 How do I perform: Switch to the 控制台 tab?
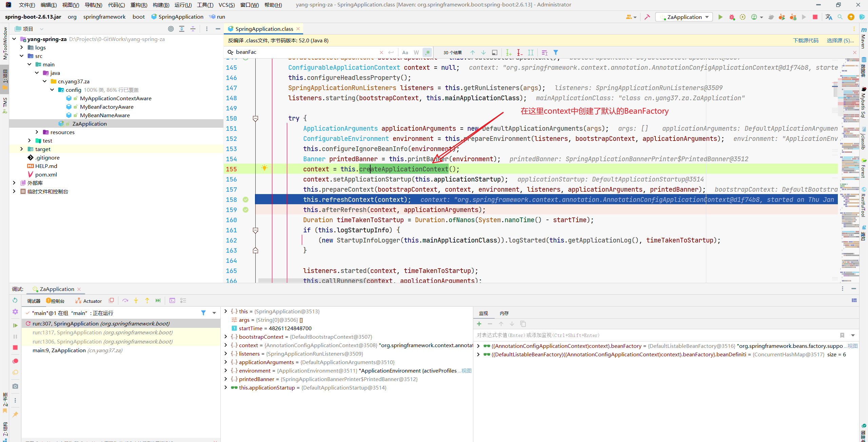tap(55, 301)
